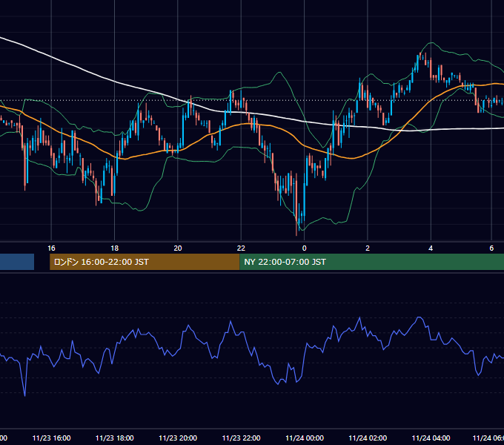Click the 20 hour label on price chart axis
504x445 pixels.
point(178,248)
